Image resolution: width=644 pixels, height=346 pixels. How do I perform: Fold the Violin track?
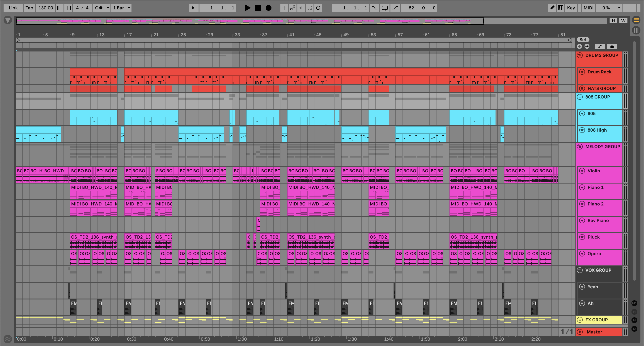[x=582, y=171]
